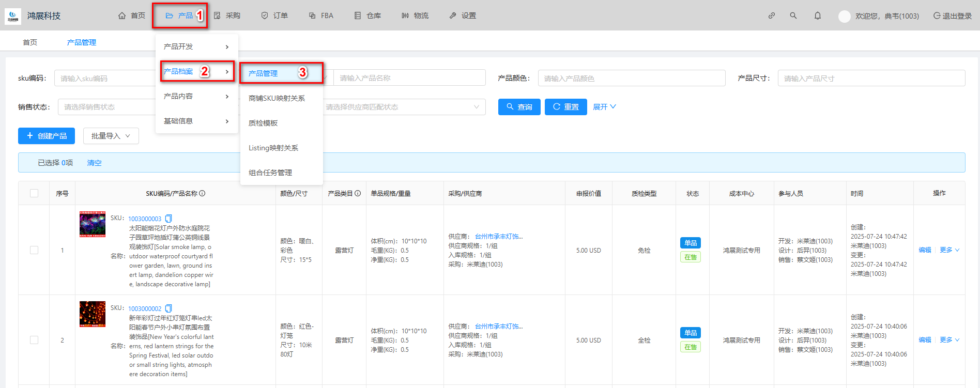Viewport: 980px width, 388px height.
Task: Check the checkbox for row 1
Action: 34,250
